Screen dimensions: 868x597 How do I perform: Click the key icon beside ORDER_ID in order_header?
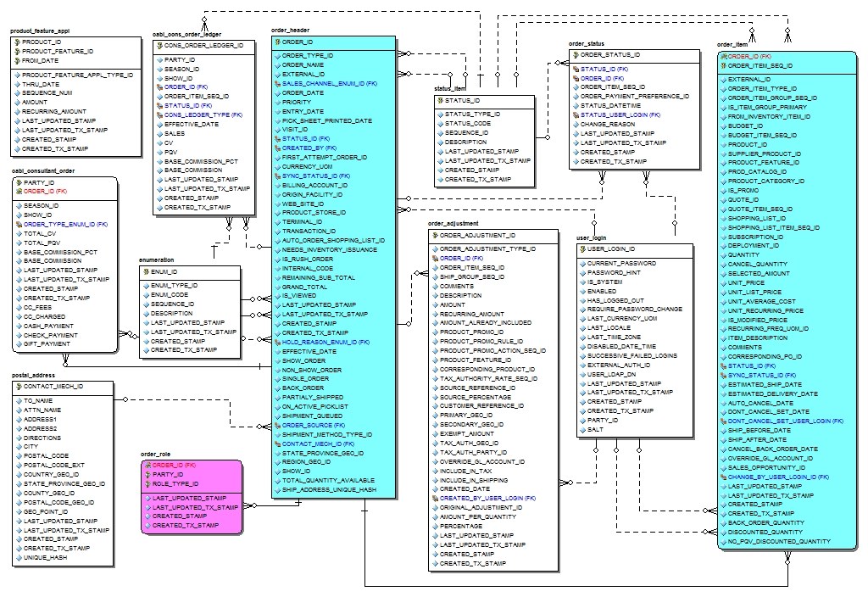tap(276, 42)
